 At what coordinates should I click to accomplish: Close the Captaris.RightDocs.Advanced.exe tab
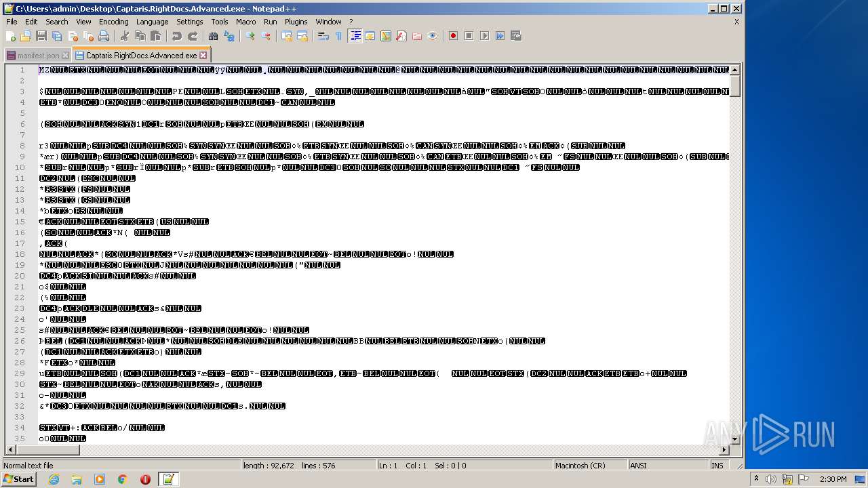(203, 56)
